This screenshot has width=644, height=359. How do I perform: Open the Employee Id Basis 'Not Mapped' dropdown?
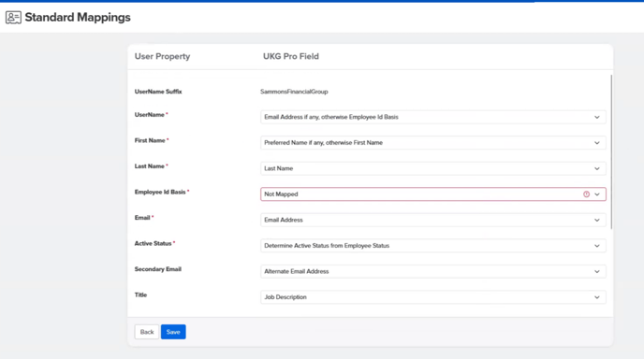tap(432, 194)
